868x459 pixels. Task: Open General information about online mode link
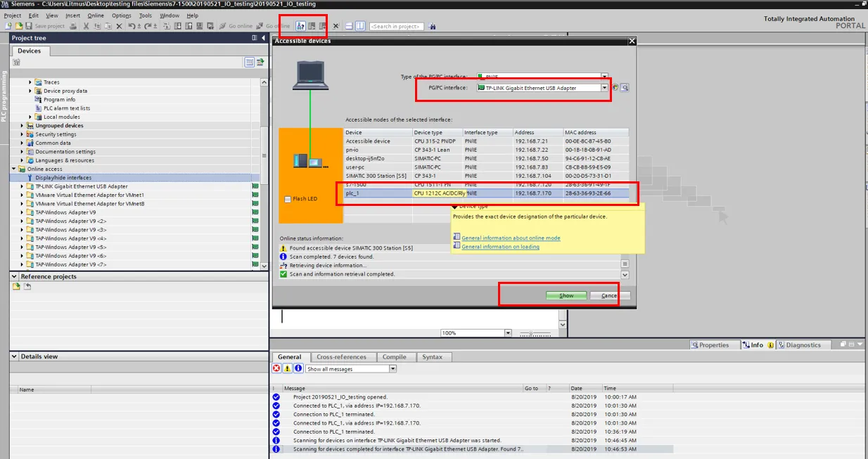511,238
